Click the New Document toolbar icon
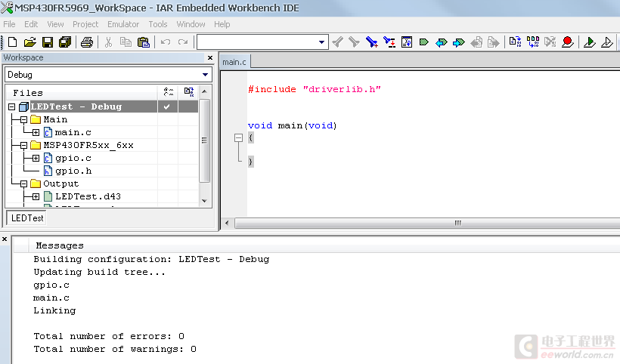This screenshot has width=620, height=364. pyautogui.click(x=12, y=42)
